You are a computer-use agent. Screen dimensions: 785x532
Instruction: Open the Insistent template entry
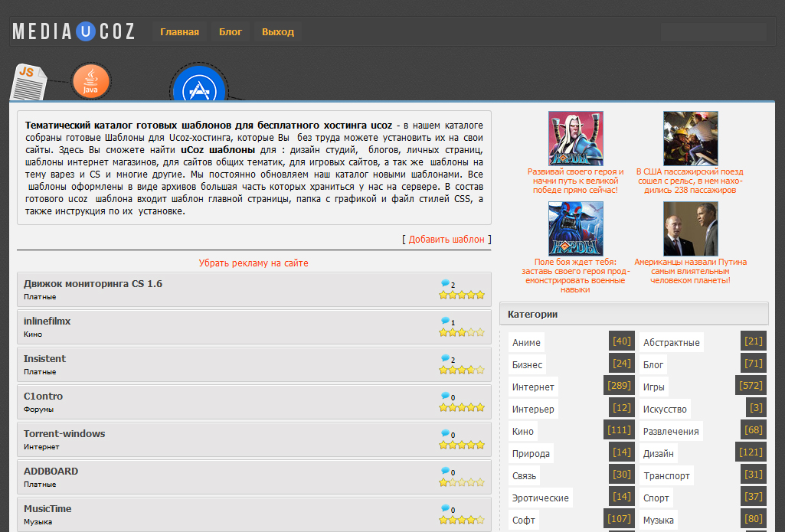point(44,358)
